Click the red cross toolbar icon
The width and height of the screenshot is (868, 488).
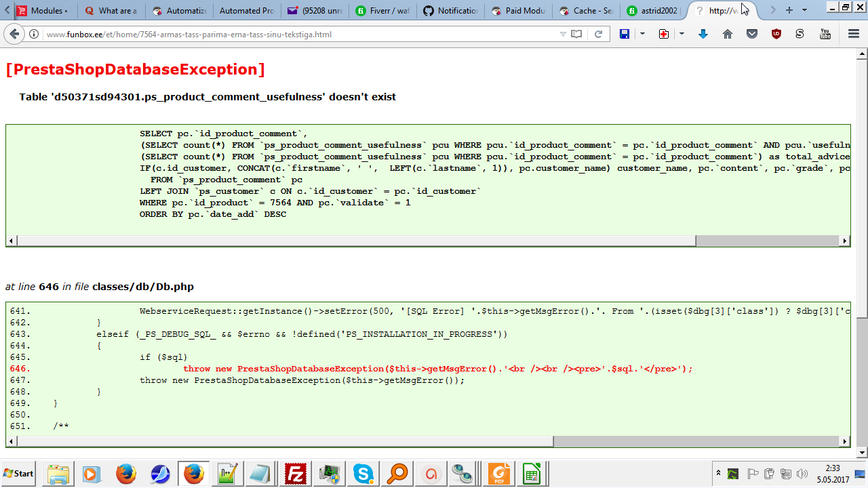(664, 34)
